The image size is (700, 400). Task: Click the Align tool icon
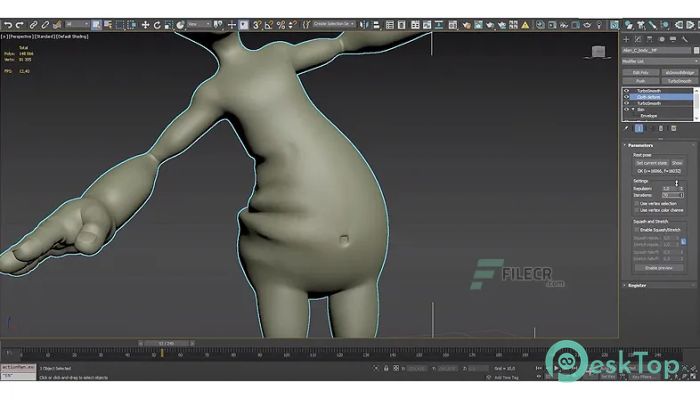tap(376, 25)
